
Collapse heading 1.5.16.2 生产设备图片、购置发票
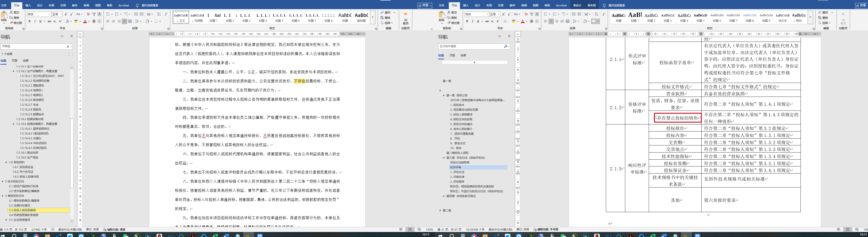tap(13, 71)
